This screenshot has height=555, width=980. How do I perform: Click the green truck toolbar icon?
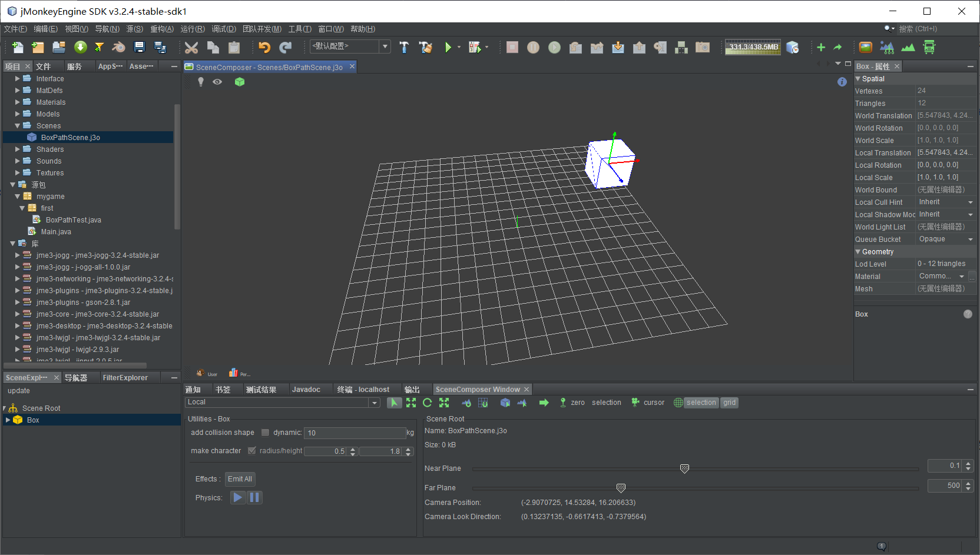point(929,47)
